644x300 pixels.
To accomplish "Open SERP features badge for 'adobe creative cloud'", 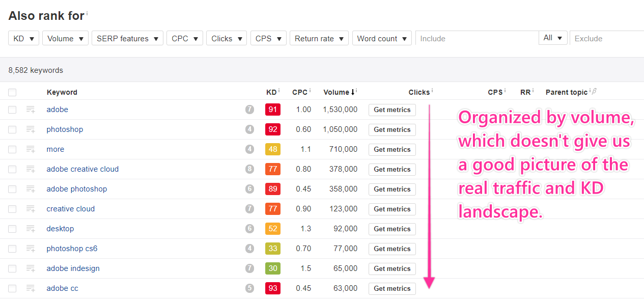I will pyautogui.click(x=249, y=169).
